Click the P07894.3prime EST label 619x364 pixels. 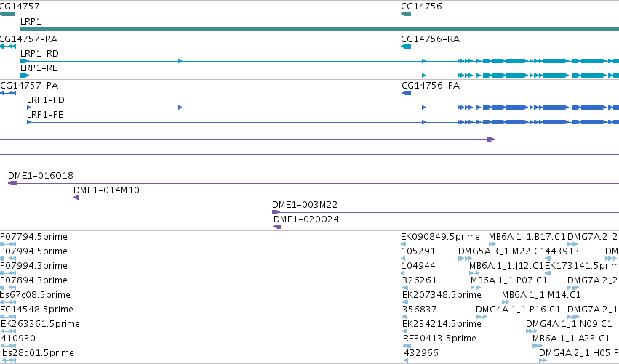pos(33,280)
